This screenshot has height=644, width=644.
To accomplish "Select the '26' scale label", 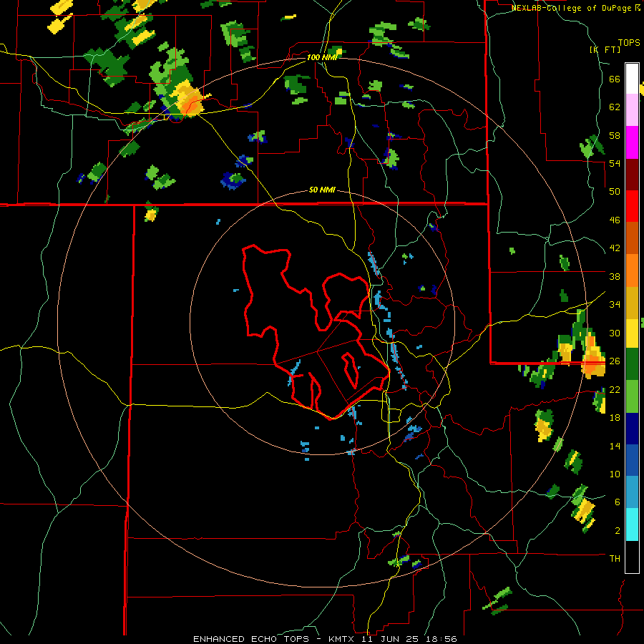I will (x=615, y=361).
